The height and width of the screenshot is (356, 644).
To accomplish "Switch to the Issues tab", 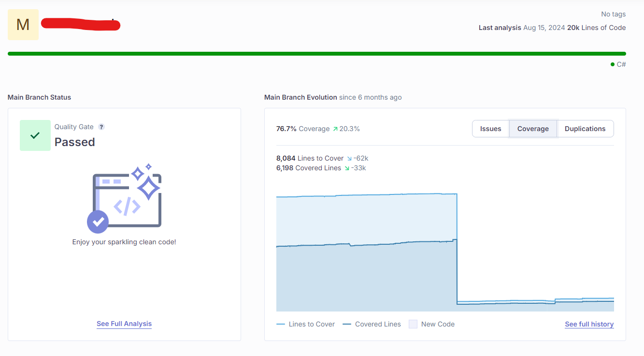I will point(490,129).
